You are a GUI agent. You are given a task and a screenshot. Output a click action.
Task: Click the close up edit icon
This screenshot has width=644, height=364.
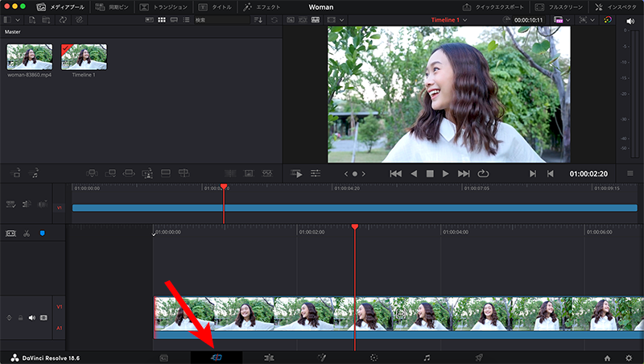[147, 173]
